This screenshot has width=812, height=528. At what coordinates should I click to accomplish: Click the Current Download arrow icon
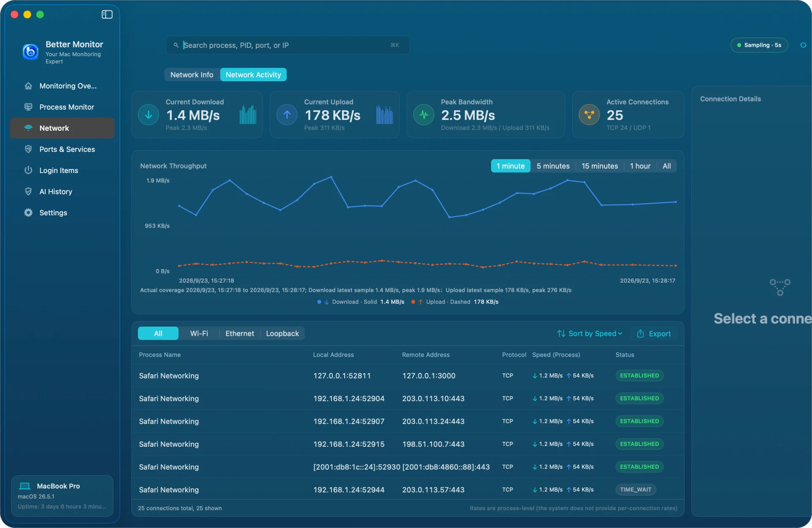148,115
